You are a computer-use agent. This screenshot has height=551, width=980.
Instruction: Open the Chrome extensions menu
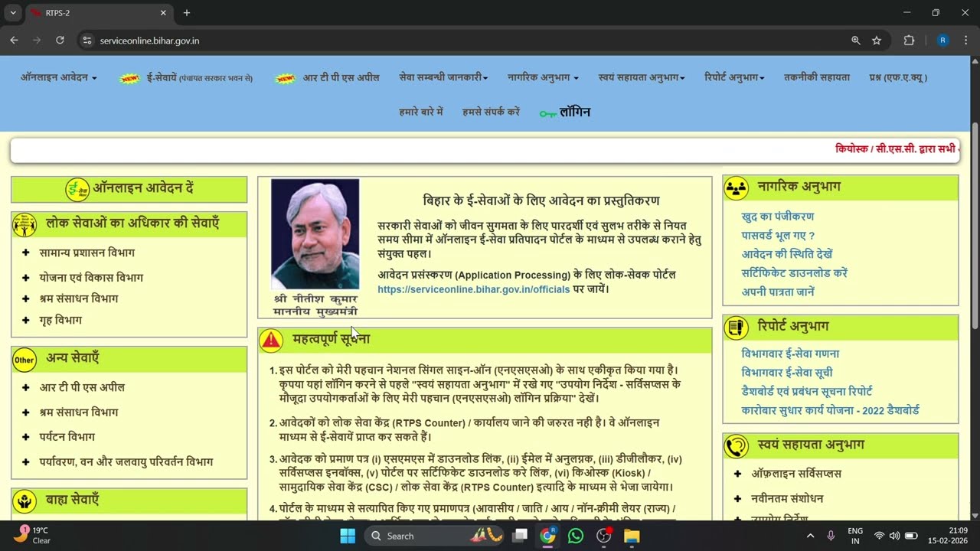(910, 41)
